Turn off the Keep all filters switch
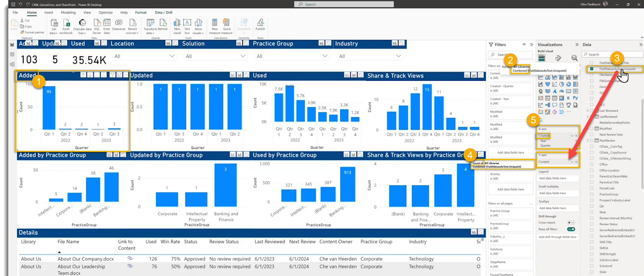Viewport: 644px width, 276px height. (x=571, y=229)
